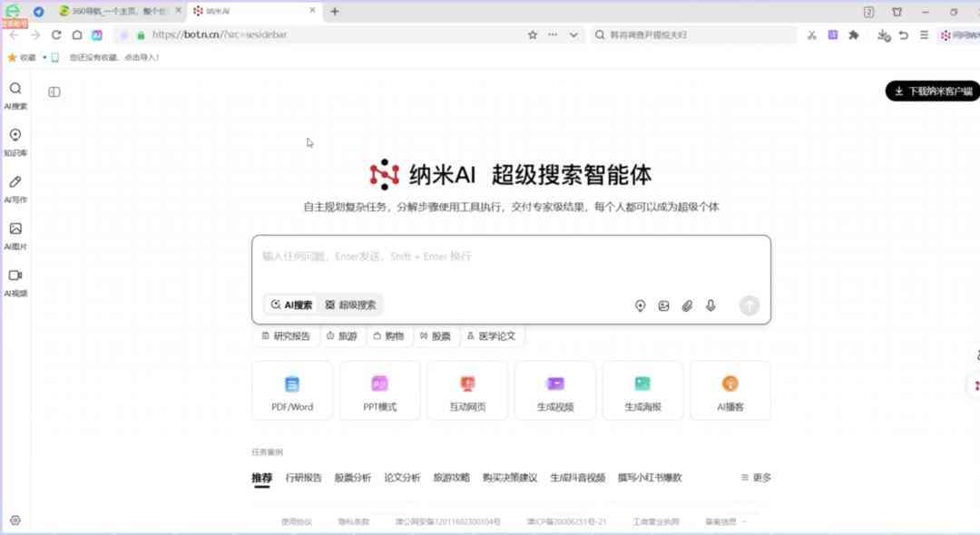
Task: Open the browser menu dropdown arrow
Action: (572, 34)
